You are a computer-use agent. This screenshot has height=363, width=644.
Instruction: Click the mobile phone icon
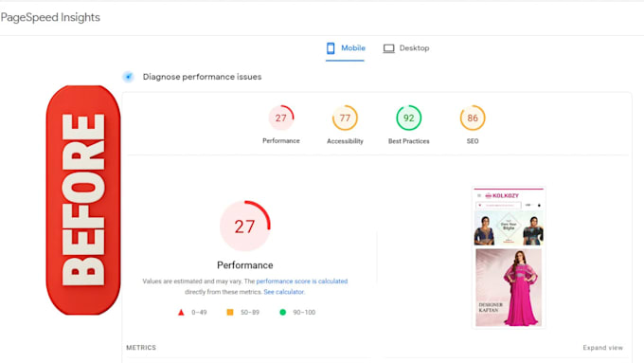pos(331,48)
